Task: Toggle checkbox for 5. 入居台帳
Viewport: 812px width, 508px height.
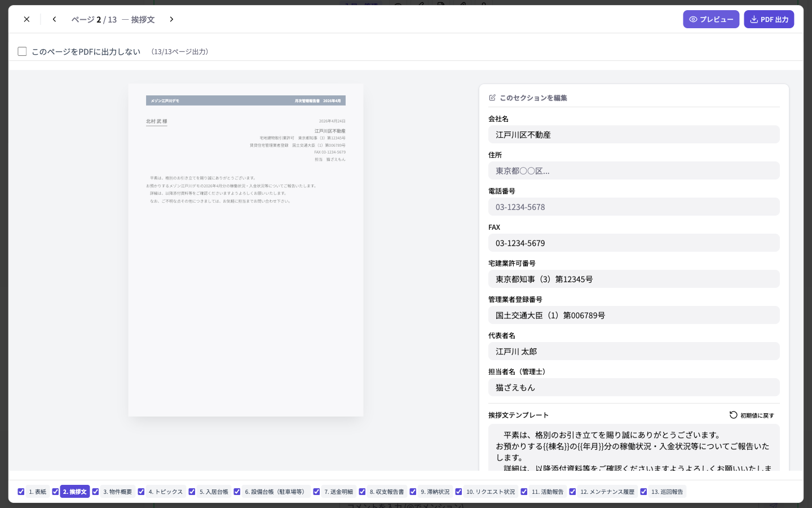Action: coord(192,492)
